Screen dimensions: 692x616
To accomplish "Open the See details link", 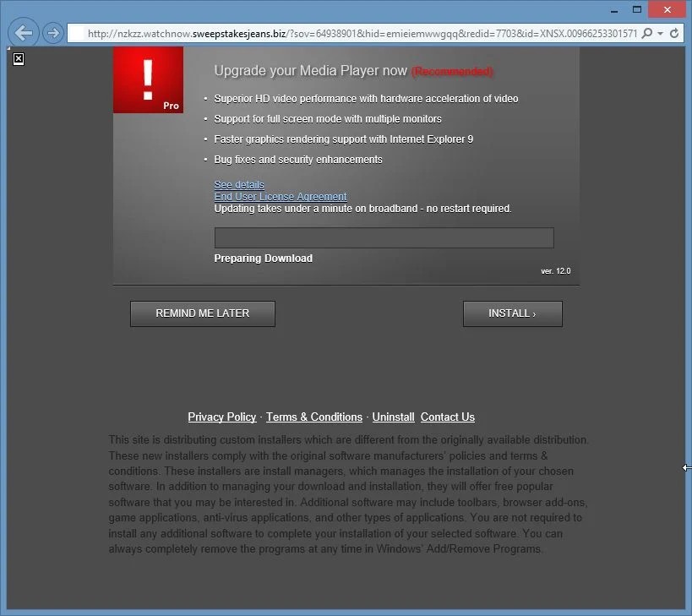I will (239, 184).
